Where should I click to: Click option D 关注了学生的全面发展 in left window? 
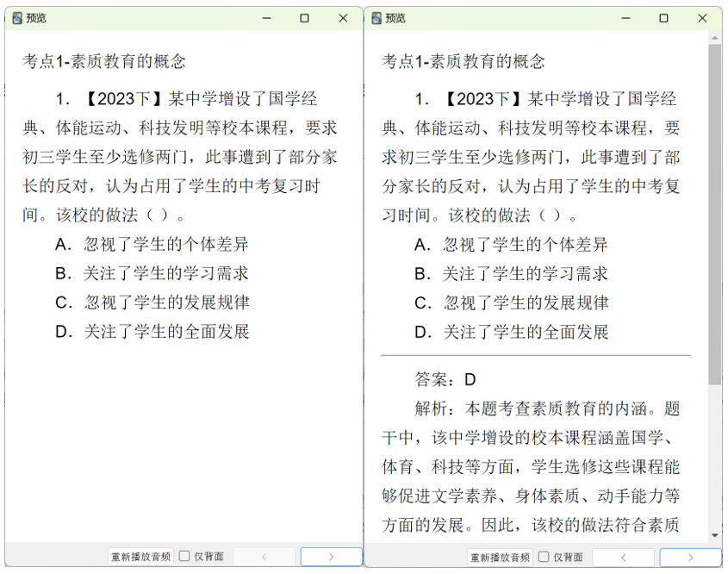point(152,332)
